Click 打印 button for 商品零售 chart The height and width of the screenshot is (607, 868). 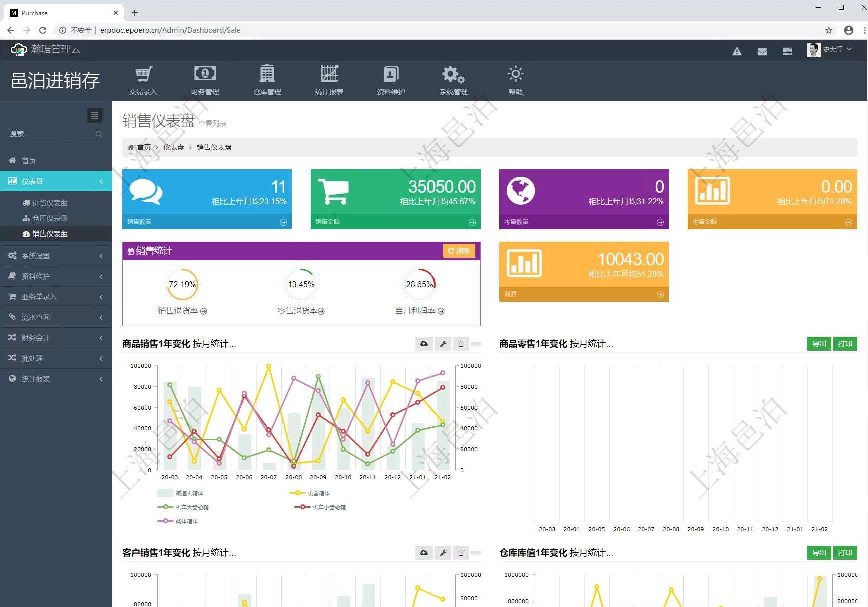pos(845,344)
